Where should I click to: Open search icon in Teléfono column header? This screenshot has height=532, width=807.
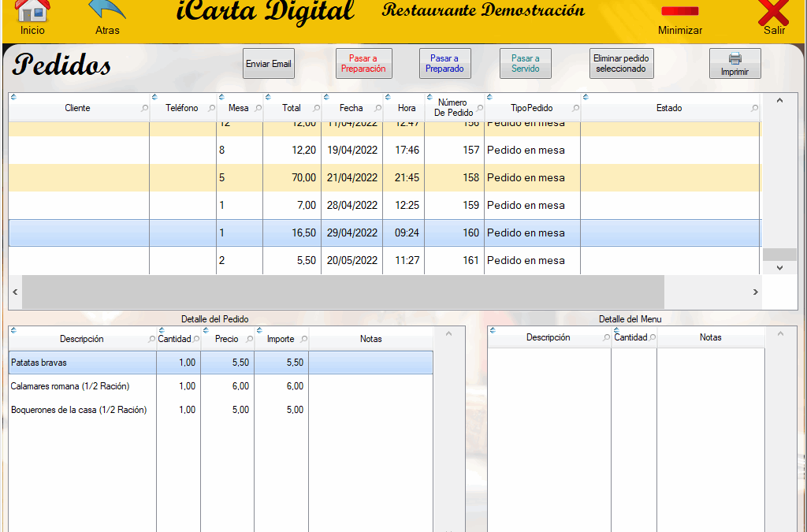tap(211, 108)
